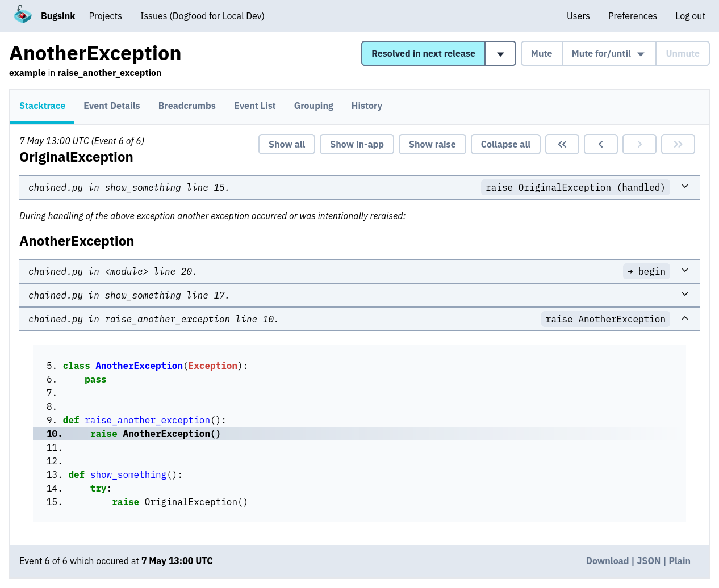Screen dimensions: 719x588
Task: Click the OriginalException heading
Action: (76, 157)
